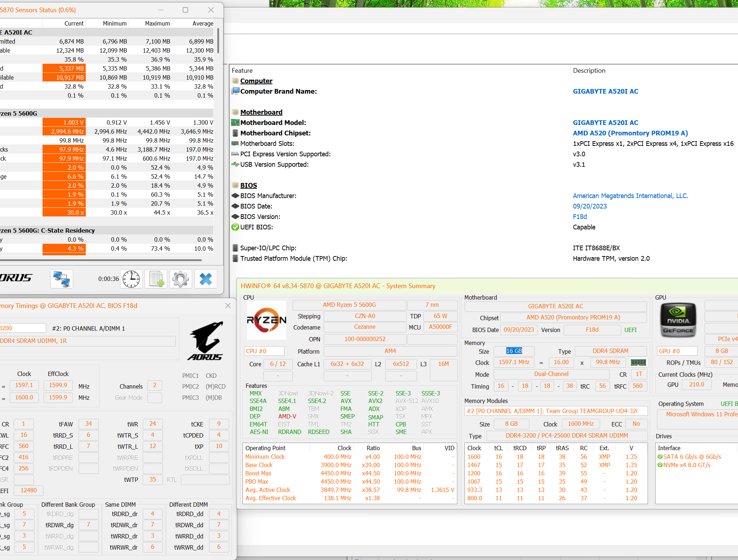Screen dimensions: 738x560
Task: Click the PCI Express Version Supported icon
Action: pyautogui.click(x=235, y=154)
